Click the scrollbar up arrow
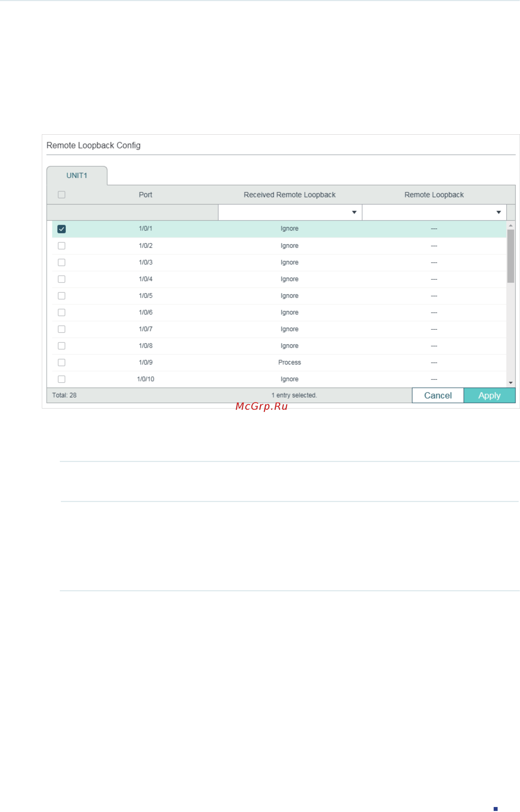 [x=511, y=225]
